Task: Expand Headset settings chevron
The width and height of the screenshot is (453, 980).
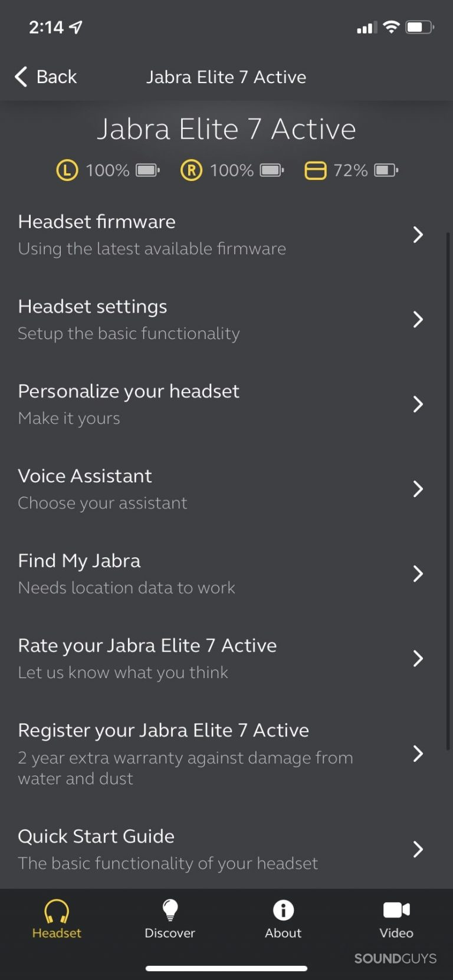Action: click(418, 320)
